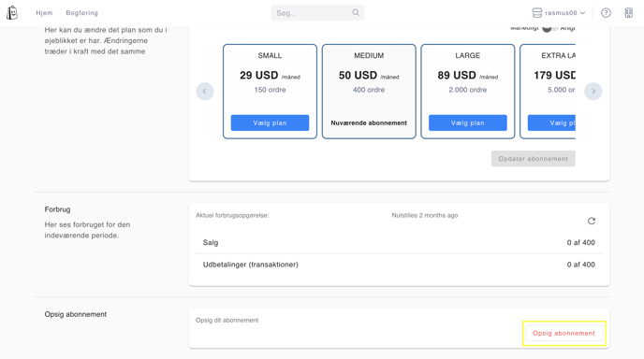Click the shopping bag logo icon

click(x=12, y=13)
